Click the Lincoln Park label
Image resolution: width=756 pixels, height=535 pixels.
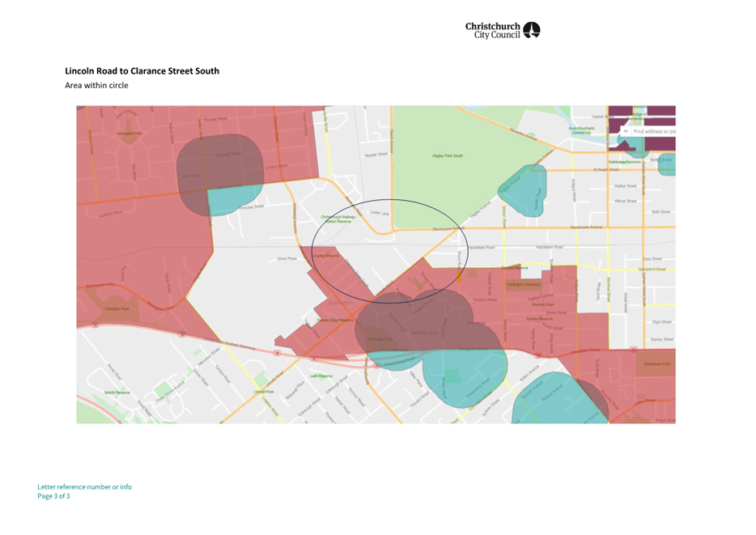point(264,392)
